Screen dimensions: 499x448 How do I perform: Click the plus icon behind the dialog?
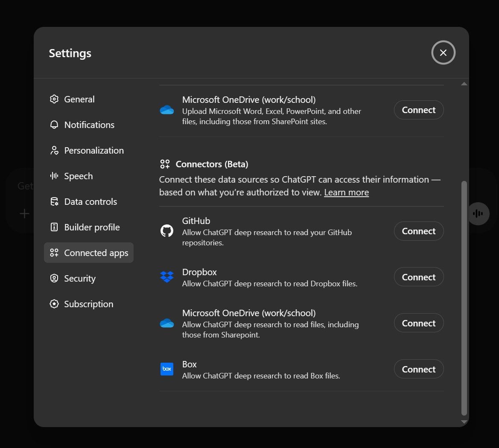25,214
